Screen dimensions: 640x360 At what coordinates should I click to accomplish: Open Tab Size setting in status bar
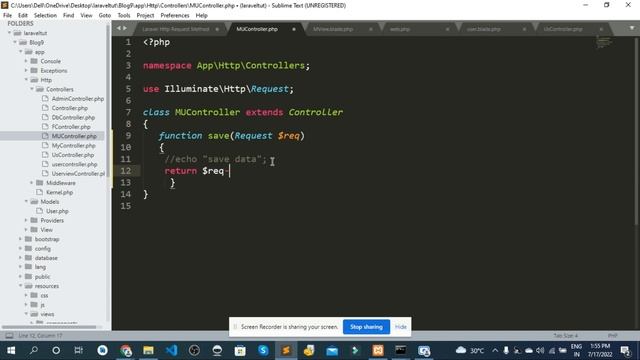(x=565, y=336)
